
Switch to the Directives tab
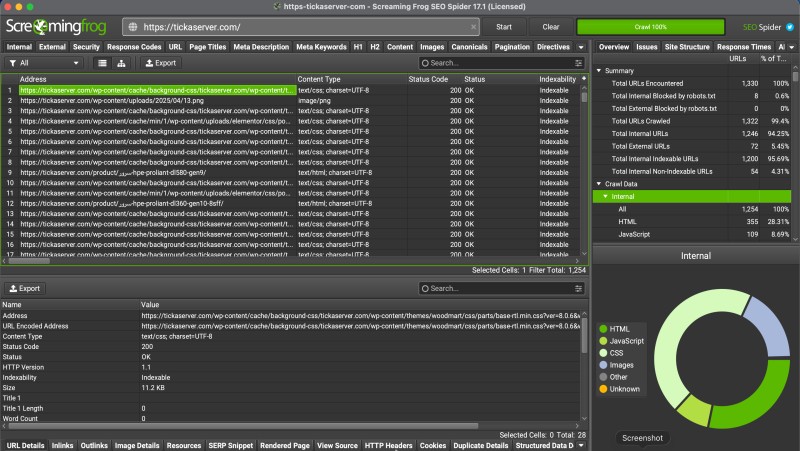[553, 47]
